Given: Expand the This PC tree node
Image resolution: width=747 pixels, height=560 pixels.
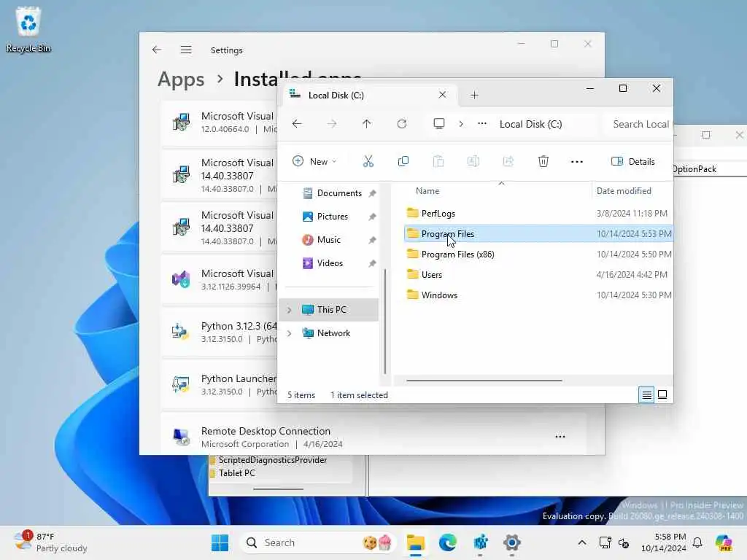Looking at the screenshot, I should pyautogui.click(x=289, y=310).
